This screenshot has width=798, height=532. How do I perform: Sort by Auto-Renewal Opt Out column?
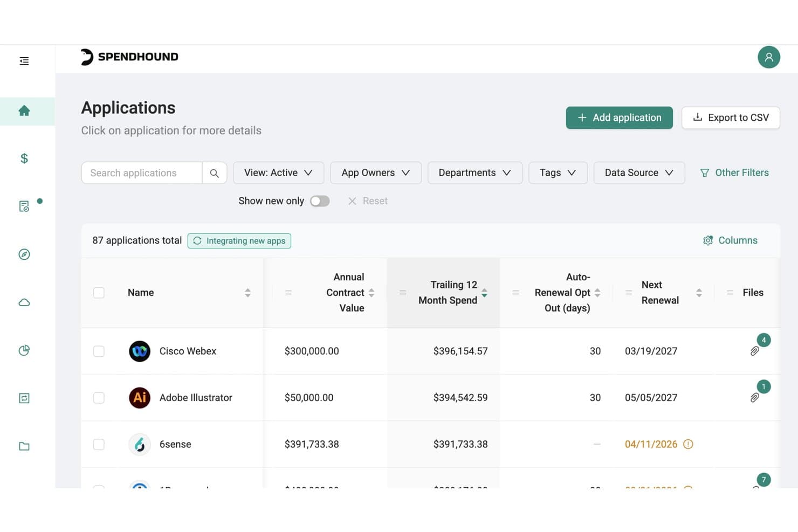coord(597,293)
